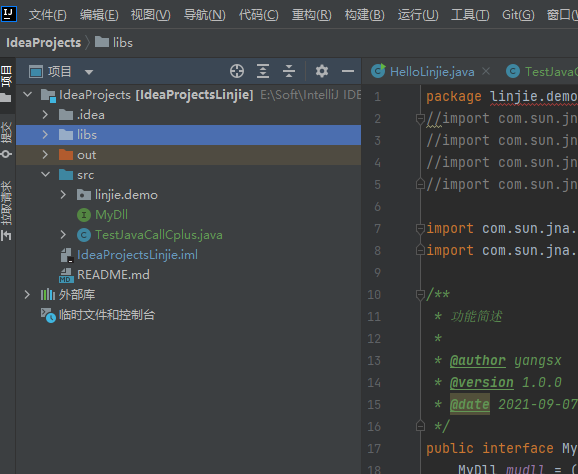Select the .idea folder row

point(188,115)
